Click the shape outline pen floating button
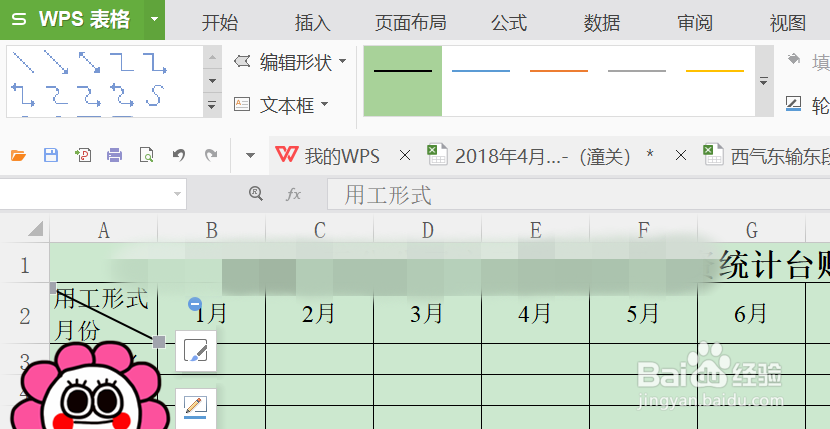This screenshot has height=429, width=830. pyautogui.click(x=195, y=408)
